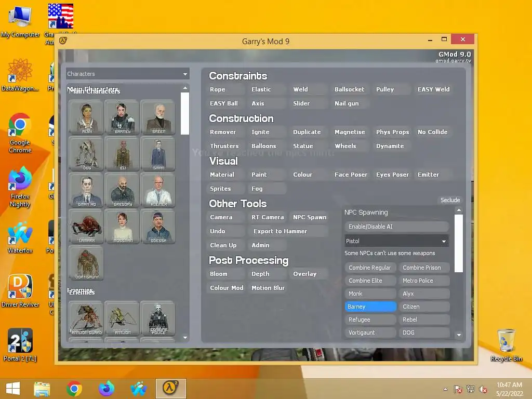
Task: Toggle Enable/Disable AI
Action: (396, 227)
